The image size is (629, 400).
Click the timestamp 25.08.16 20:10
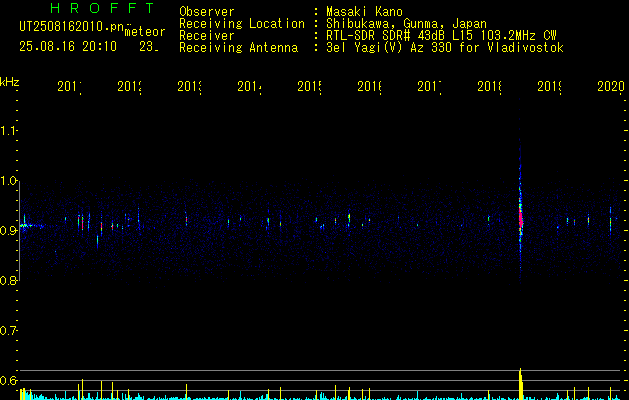68,47
